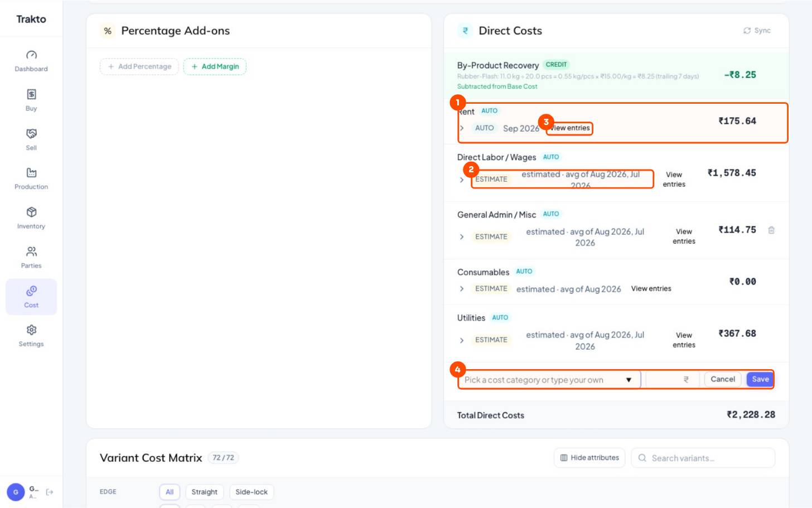Click the Consumables amount ₹0.00
812x508 pixels.
coord(743,282)
